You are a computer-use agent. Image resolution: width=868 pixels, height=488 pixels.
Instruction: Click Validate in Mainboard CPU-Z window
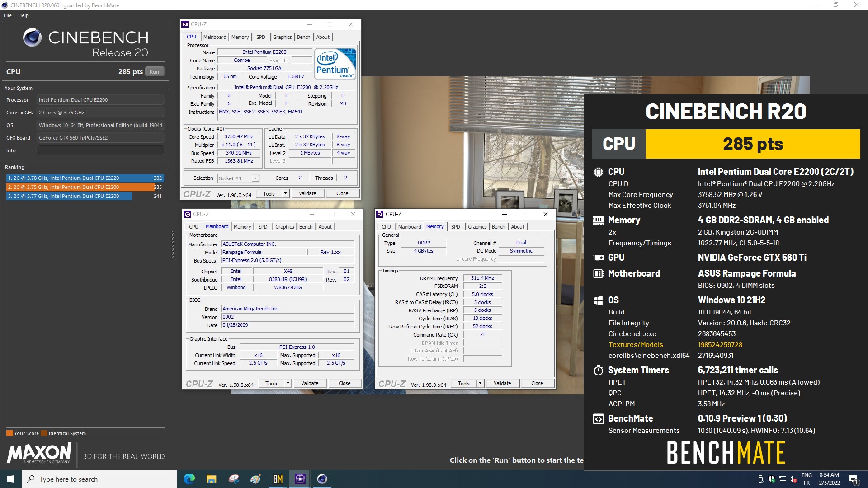click(x=310, y=383)
